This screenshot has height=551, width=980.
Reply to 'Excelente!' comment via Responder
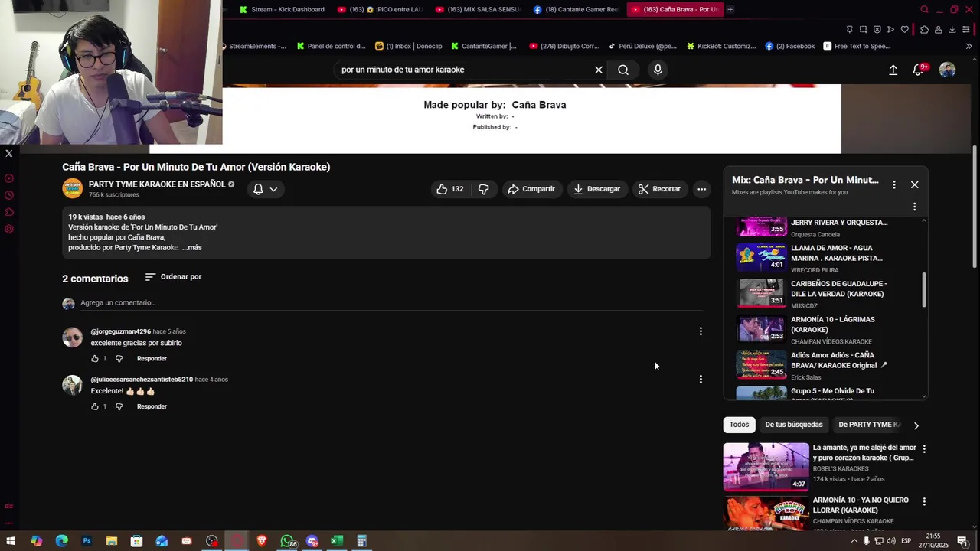pos(152,406)
